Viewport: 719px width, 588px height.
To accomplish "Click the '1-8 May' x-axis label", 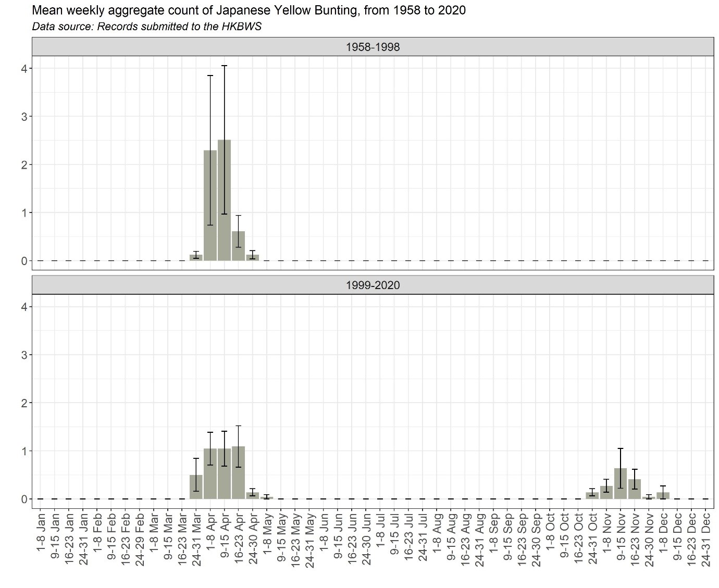I will point(267,533).
